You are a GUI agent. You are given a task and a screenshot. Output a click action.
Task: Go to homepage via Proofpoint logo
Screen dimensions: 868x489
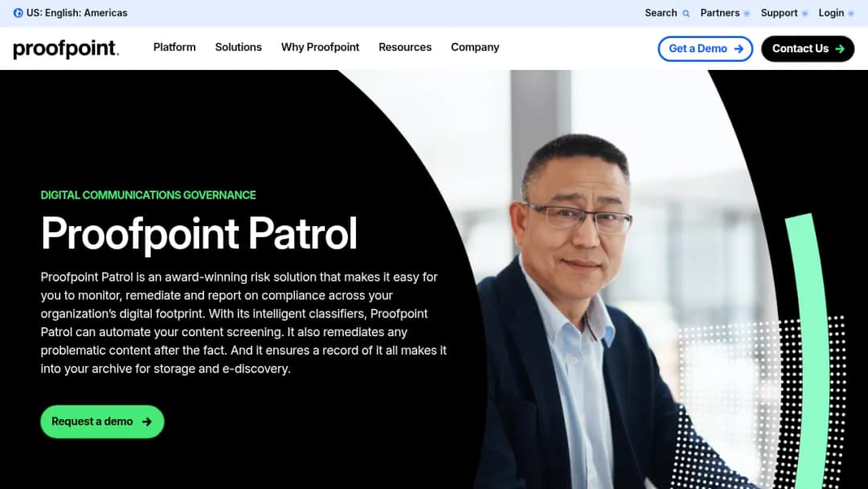click(x=66, y=49)
